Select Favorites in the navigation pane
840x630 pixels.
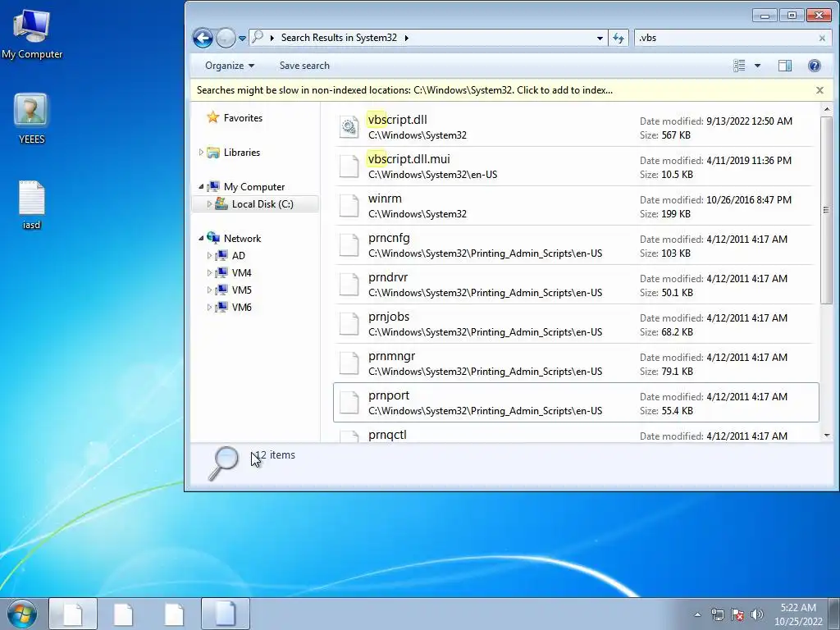coord(243,118)
